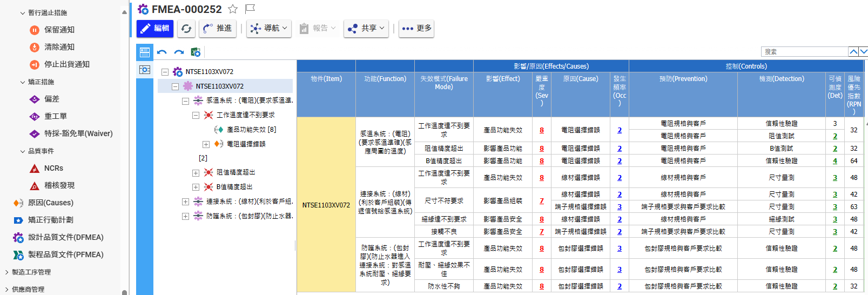The image size is (868, 295).
Task: Open the 導航 navigation dropdown
Action: tap(269, 28)
